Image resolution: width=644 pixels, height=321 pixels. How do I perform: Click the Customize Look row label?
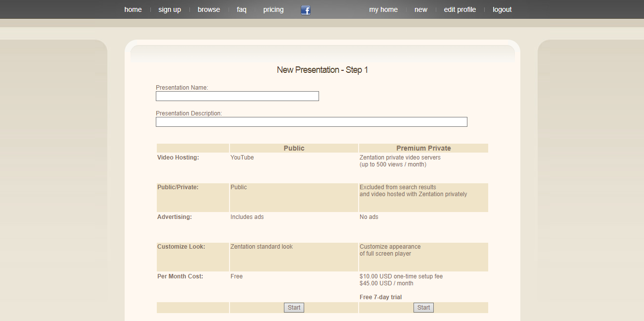[x=181, y=247]
